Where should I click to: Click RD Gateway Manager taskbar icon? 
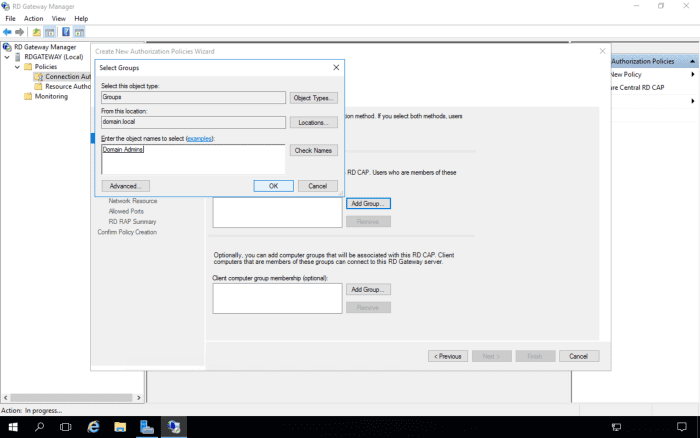coord(174,427)
